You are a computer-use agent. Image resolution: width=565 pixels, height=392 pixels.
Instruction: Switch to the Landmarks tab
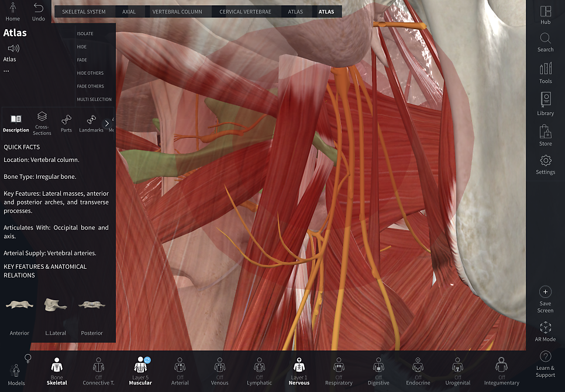[91, 123]
